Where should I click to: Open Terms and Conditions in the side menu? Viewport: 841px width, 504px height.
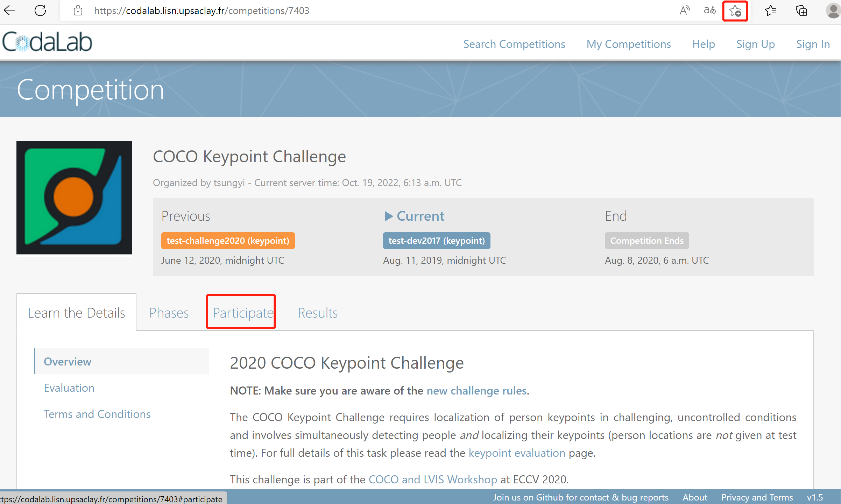[97, 414]
